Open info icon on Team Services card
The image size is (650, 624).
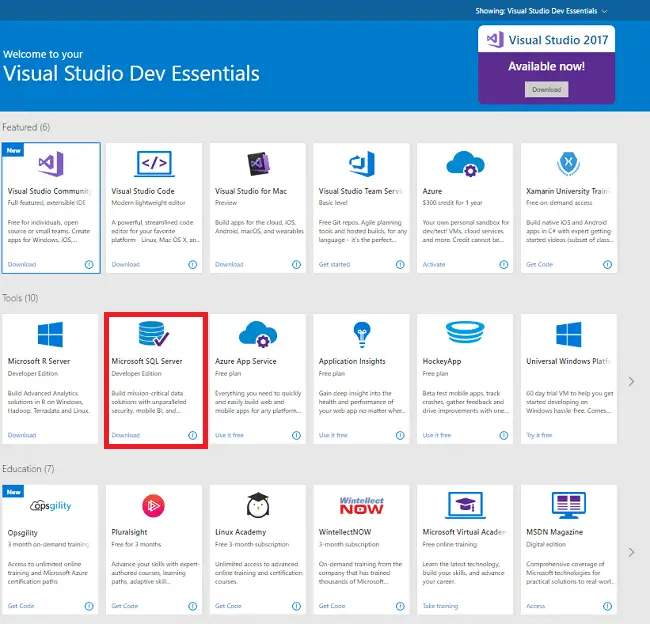400,265
